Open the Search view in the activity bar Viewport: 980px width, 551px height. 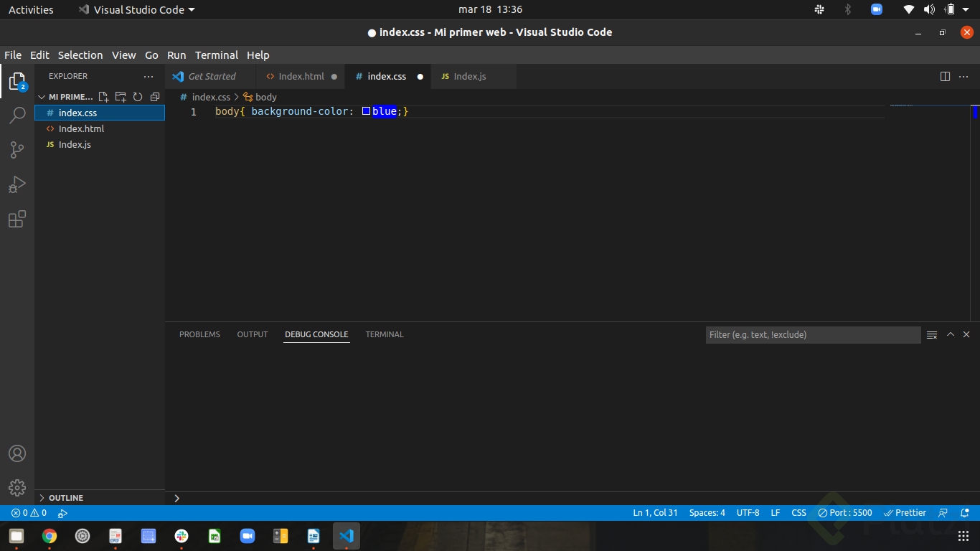[17, 115]
